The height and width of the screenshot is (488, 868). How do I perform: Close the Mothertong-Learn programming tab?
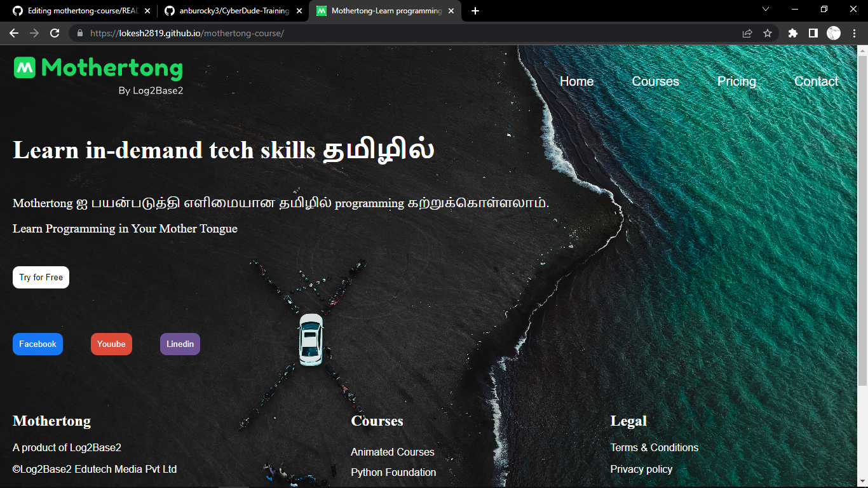[451, 11]
